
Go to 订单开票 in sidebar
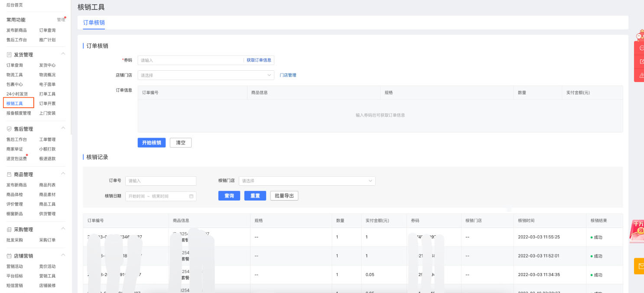[47, 103]
